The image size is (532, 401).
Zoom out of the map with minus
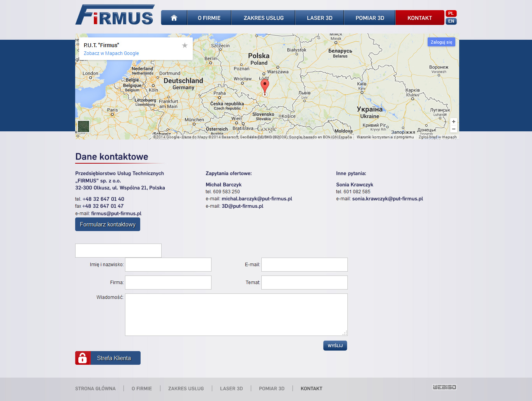click(453, 129)
